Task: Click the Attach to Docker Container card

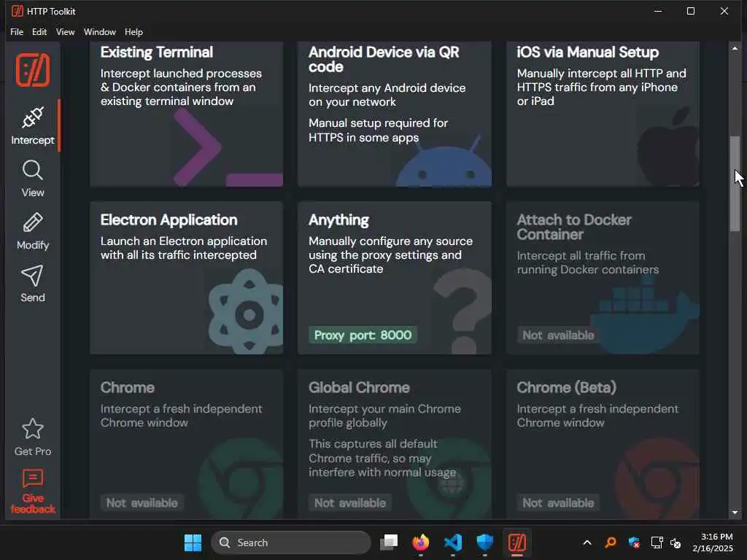Action: pyautogui.click(x=603, y=278)
